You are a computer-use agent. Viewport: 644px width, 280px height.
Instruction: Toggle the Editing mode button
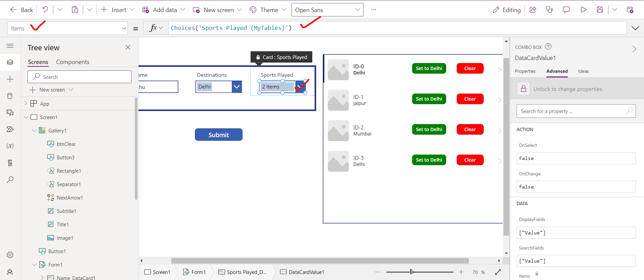pyautogui.click(x=506, y=10)
